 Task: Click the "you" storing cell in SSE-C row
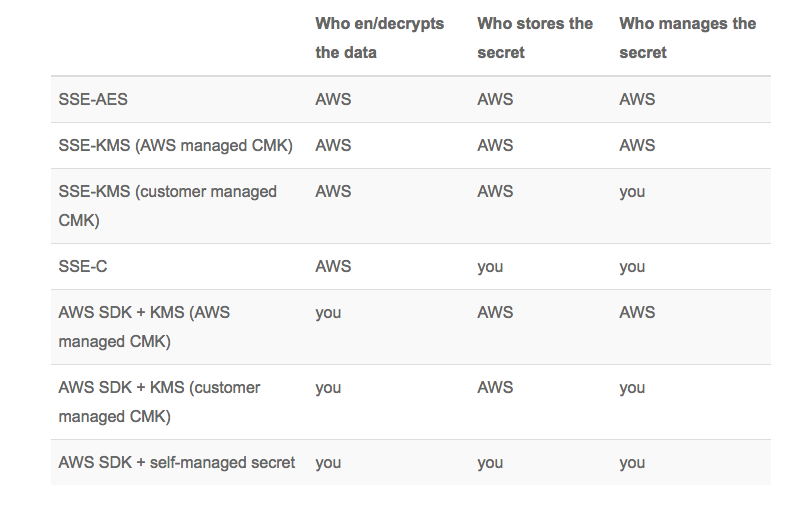490,267
